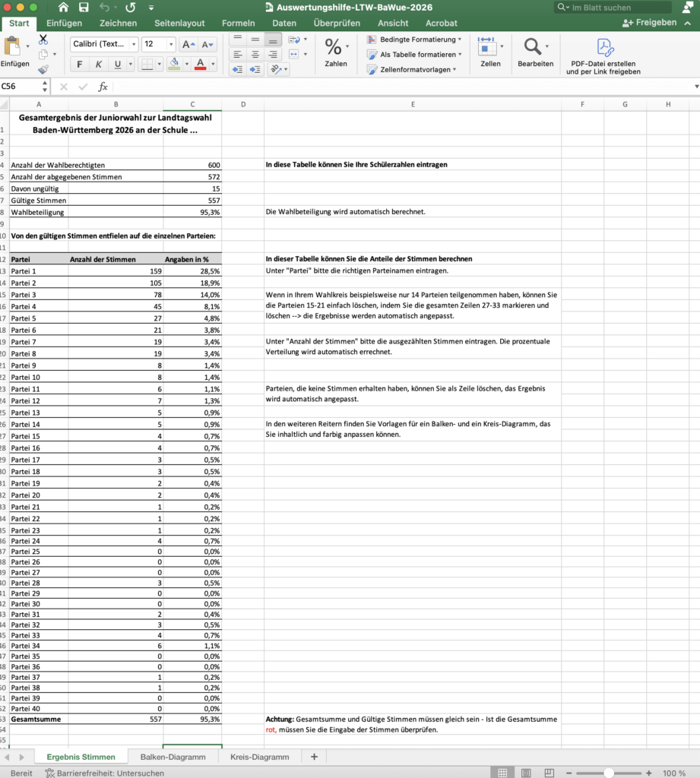The height and width of the screenshot is (778, 700).
Task: Click the Home icon in title bar
Action: tap(63, 8)
